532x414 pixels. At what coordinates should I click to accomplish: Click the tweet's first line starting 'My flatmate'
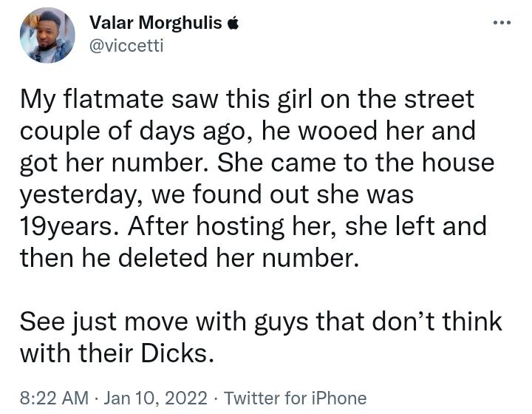click(x=247, y=99)
